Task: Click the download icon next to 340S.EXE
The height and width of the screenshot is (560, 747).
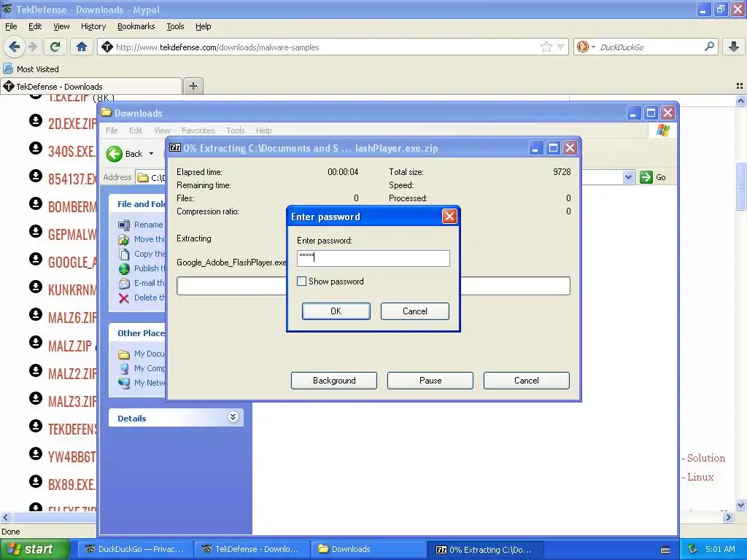Action: pos(35,149)
